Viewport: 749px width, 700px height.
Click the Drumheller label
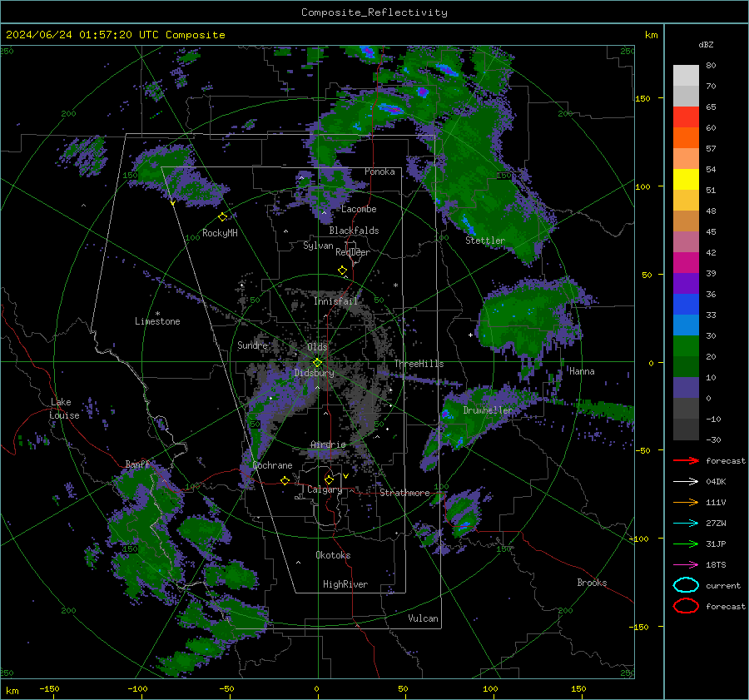pyautogui.click(x=487, y=410)
